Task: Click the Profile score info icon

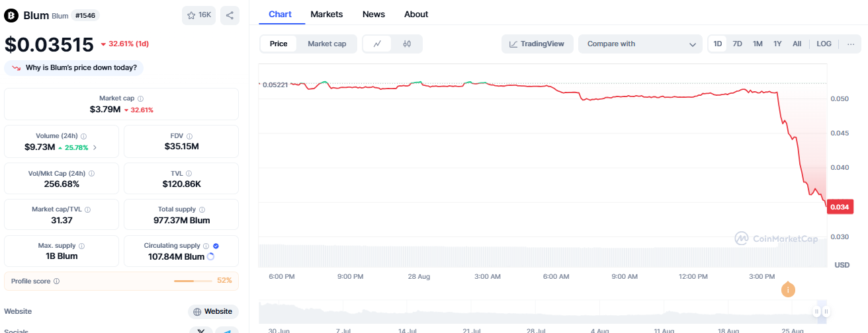Action: [x=56, y=281]
